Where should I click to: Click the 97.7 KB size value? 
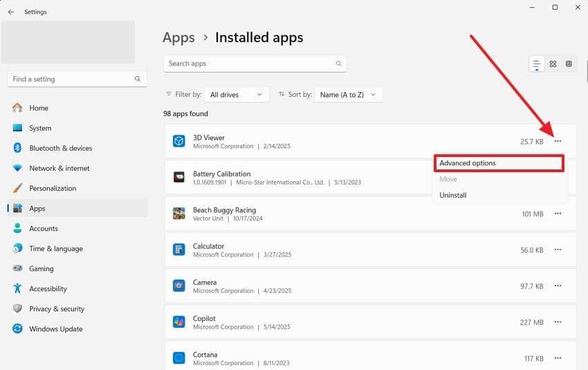(532, 286)
